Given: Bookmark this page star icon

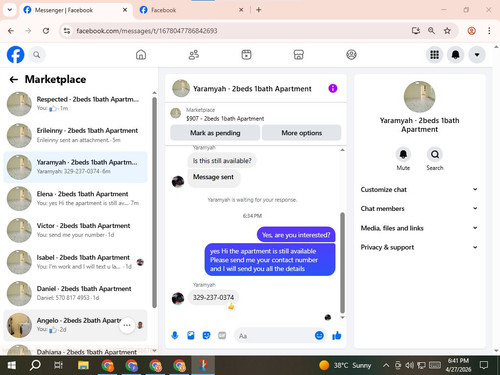Looking at the screenshot, I should click(x=447, y=31).
